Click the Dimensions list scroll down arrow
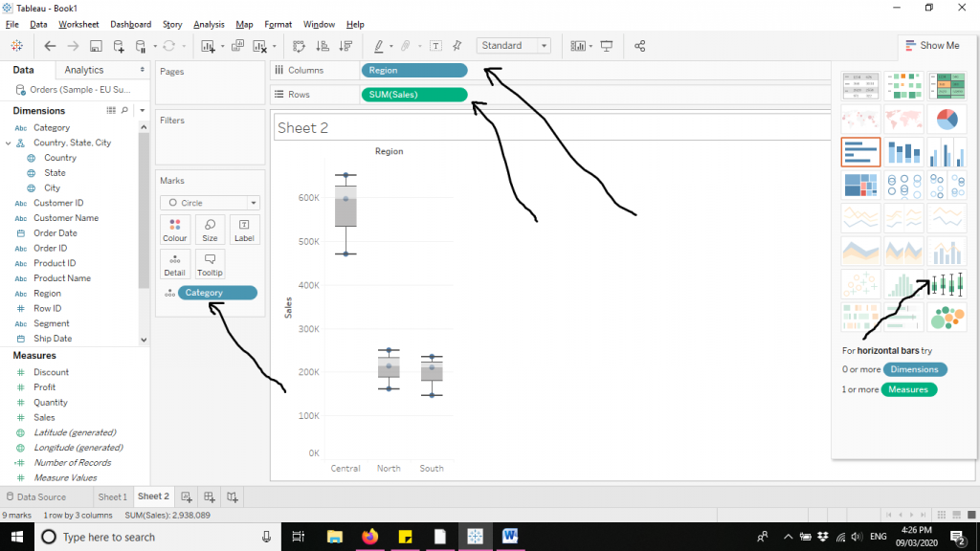This screenshot has height=551, width=980. [144, 340]
